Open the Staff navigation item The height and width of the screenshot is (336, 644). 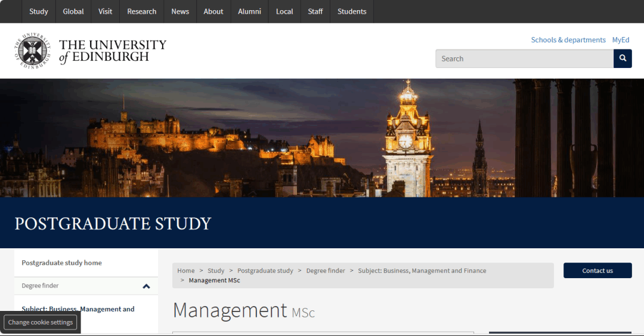point(315,11)
